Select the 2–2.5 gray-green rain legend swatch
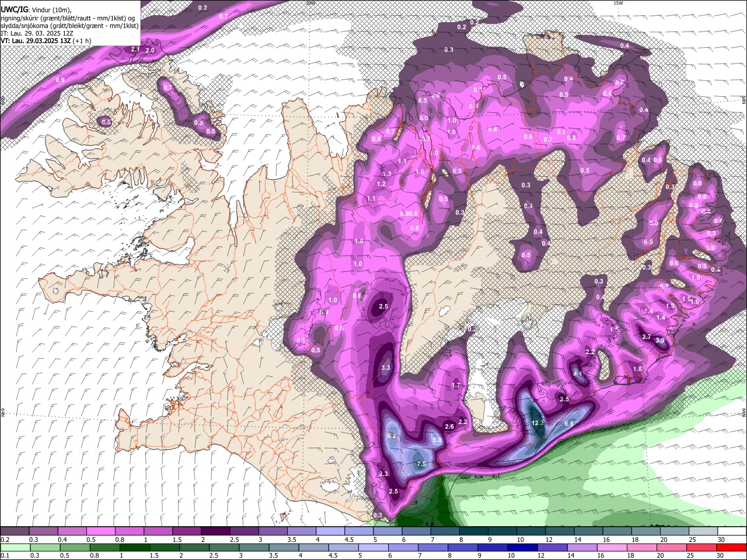747x560 pixels. tap(194, 547)
